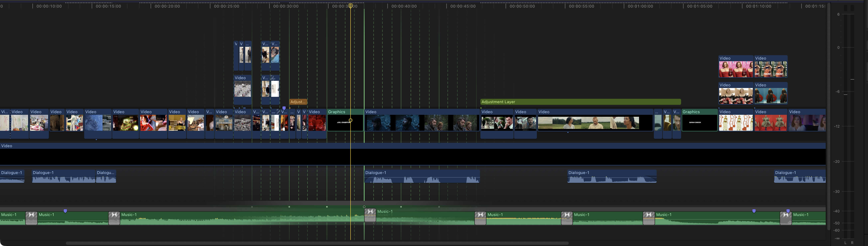The image size is (868, 246).
Task: Select the last crossfade transition on music track
Action: 785,218
